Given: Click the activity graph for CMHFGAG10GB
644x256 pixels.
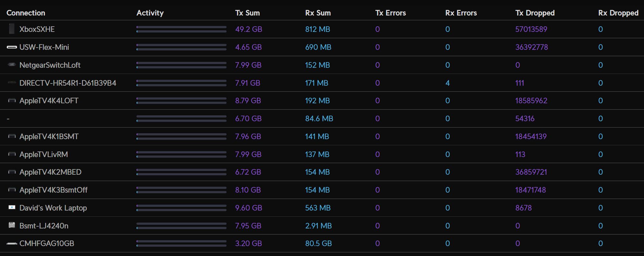Looking at the screenshot, I should tap(181, 243).
